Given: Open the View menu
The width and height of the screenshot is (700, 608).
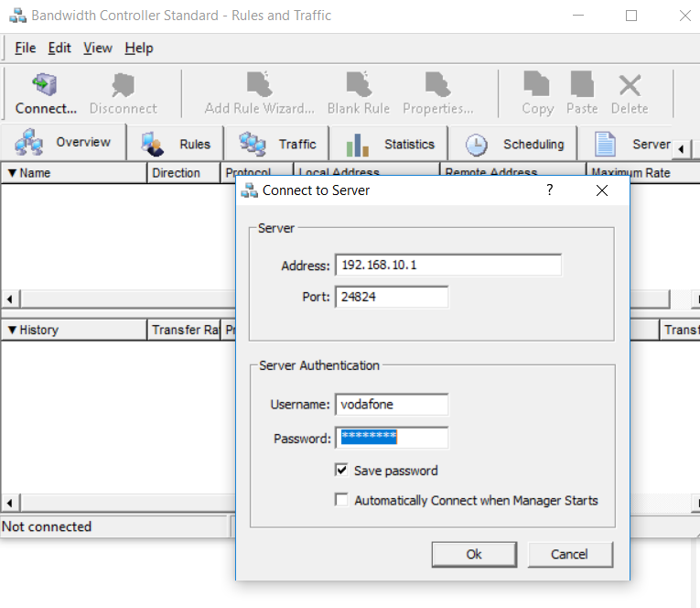Looking at the screenshot, I should pos(98,48).
